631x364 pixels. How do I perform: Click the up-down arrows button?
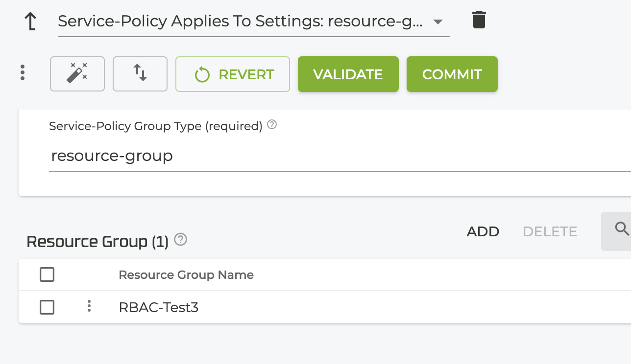pos(140,74)
